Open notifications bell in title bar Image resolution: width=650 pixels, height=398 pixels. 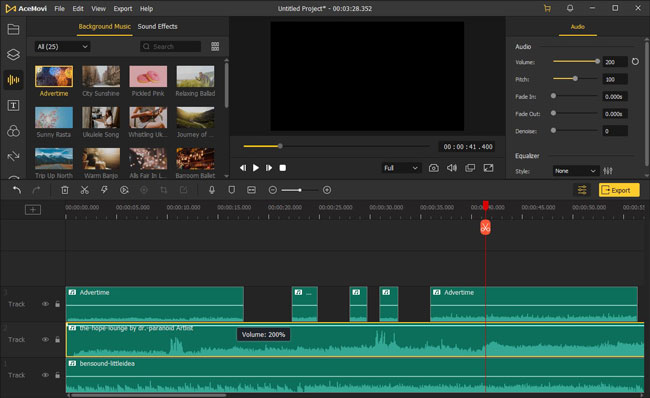570,8
